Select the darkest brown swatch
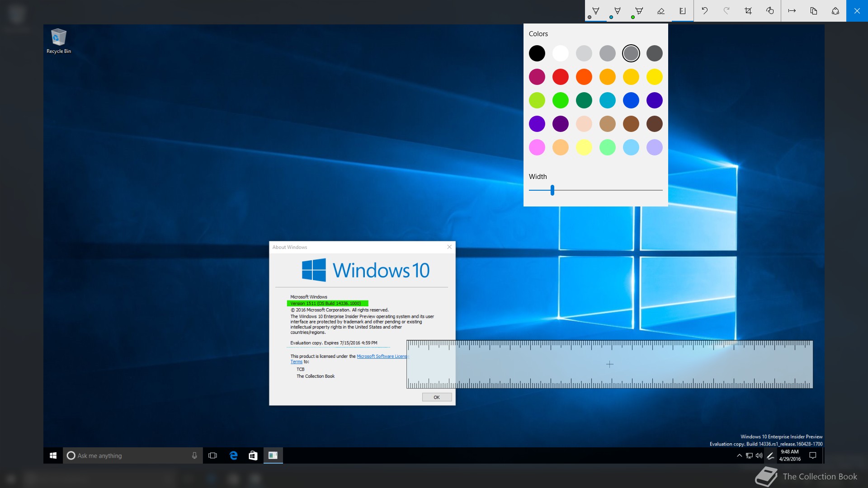This screenshot has width=868, height=488. [655, 124]
